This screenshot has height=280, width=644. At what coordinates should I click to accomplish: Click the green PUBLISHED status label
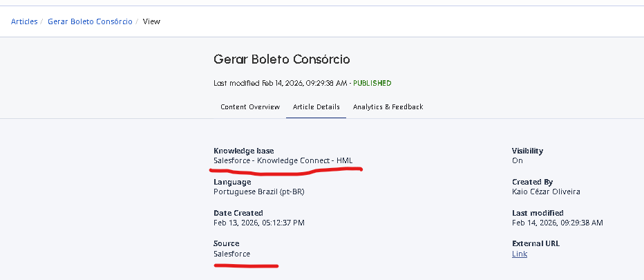(x=372, y=83)
